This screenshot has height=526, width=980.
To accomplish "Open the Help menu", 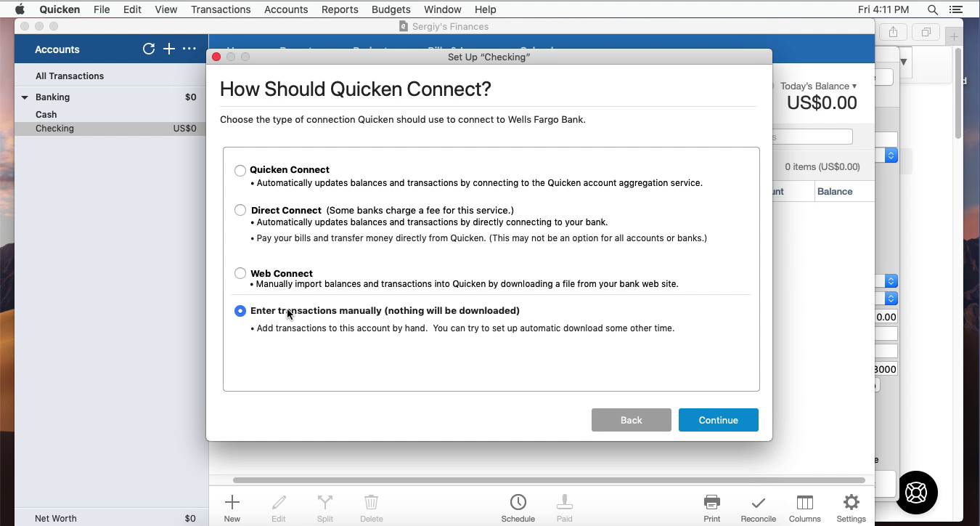I will (x=486, y=9).
